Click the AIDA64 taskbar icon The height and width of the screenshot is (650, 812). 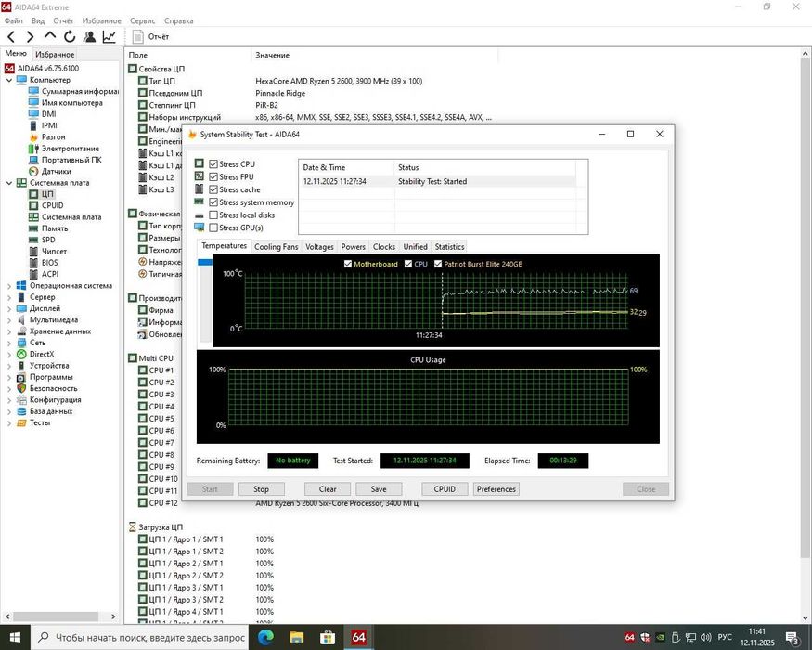(358, 637)
